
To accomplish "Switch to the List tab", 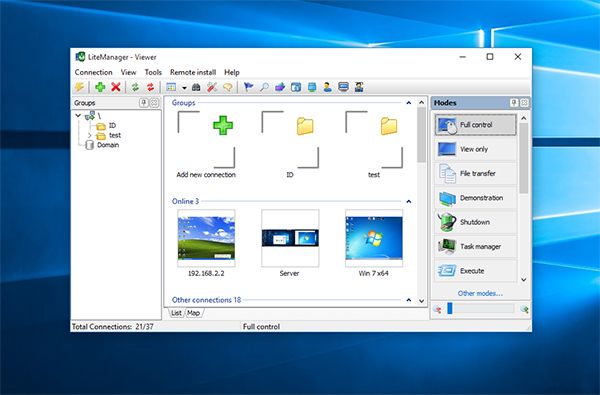I will [x=176, y=313].
